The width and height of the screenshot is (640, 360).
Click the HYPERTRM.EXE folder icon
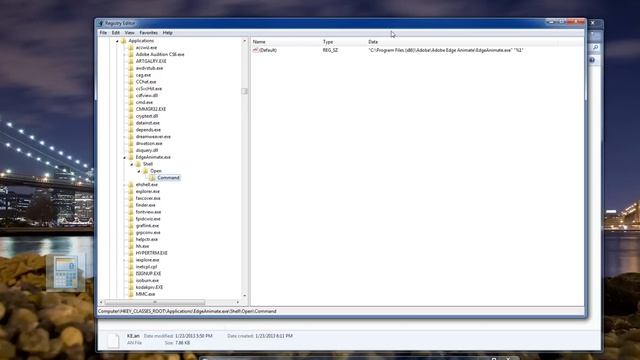click(131, 253)
